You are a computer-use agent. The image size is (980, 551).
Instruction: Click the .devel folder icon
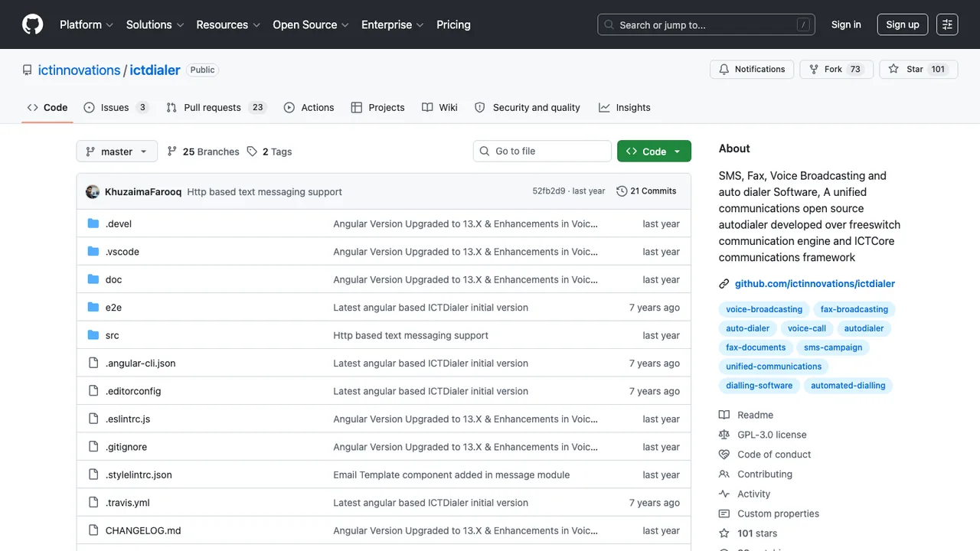click(93, 223)
